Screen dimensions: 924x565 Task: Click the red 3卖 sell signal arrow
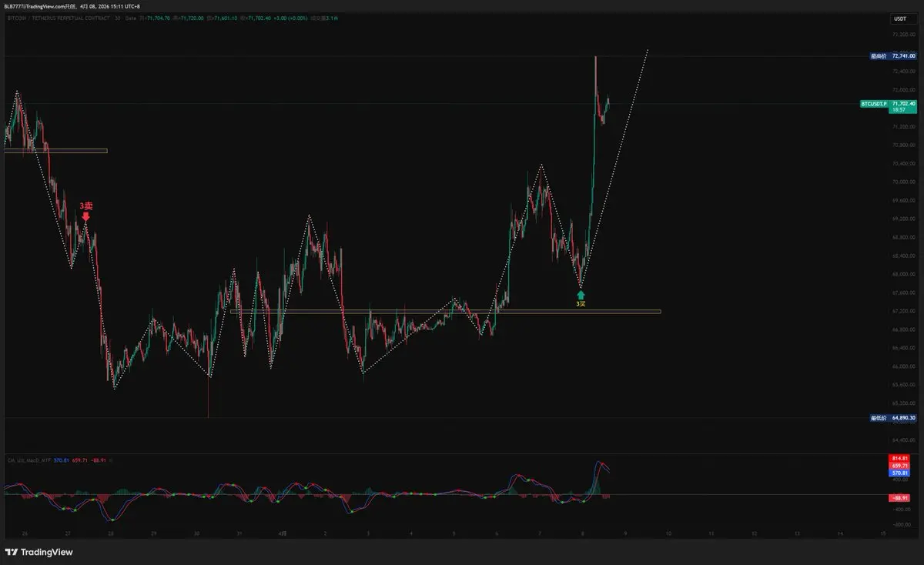coord(85,218)
